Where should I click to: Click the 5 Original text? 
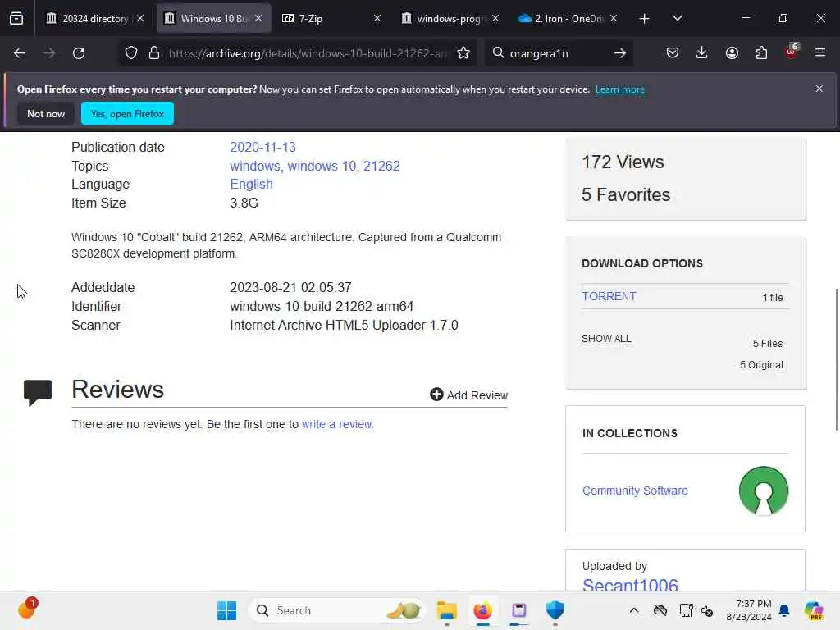point(761,365)
